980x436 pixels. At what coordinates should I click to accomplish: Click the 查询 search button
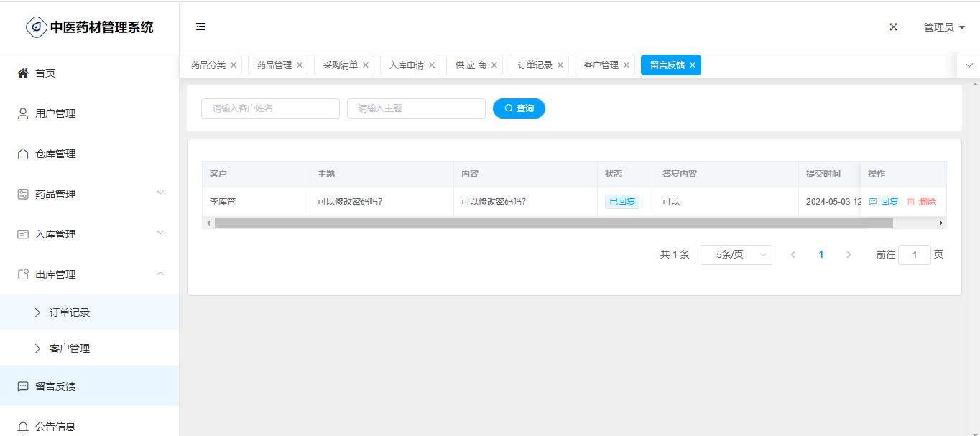519,108
